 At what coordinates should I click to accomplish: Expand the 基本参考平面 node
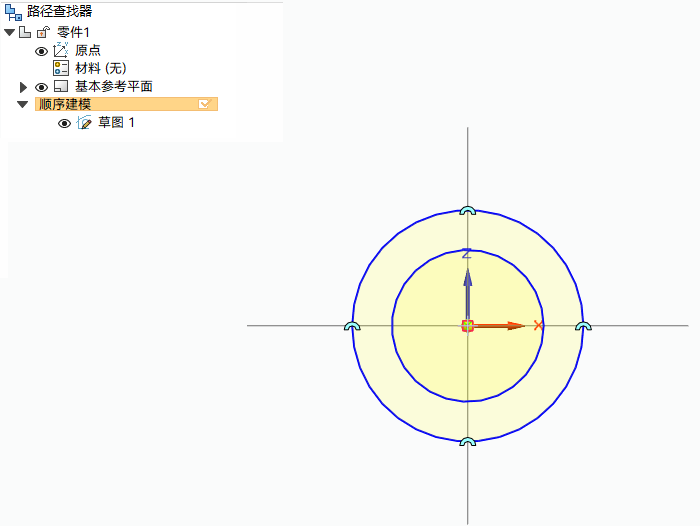23,87
